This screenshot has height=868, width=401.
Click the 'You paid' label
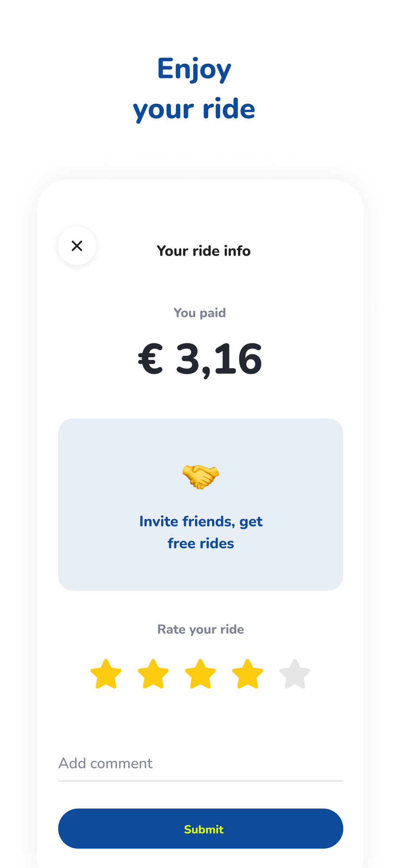(x=200, y=313)
